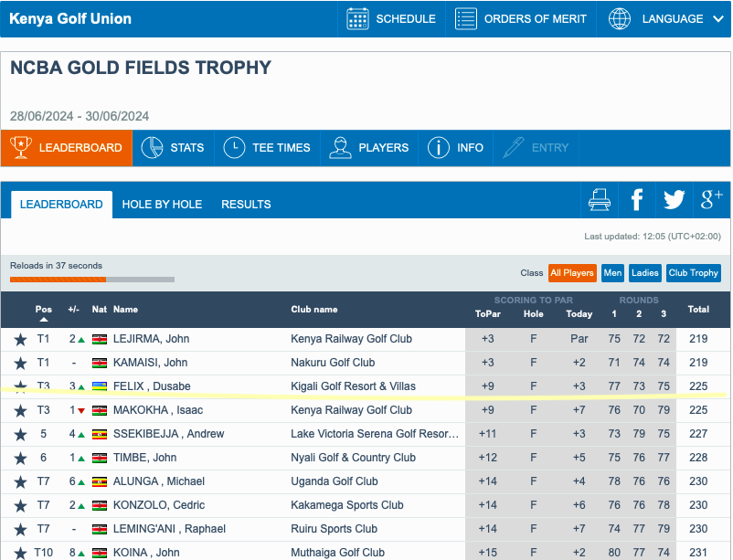Click player name FELIX, Dusabe

point(152,386)
